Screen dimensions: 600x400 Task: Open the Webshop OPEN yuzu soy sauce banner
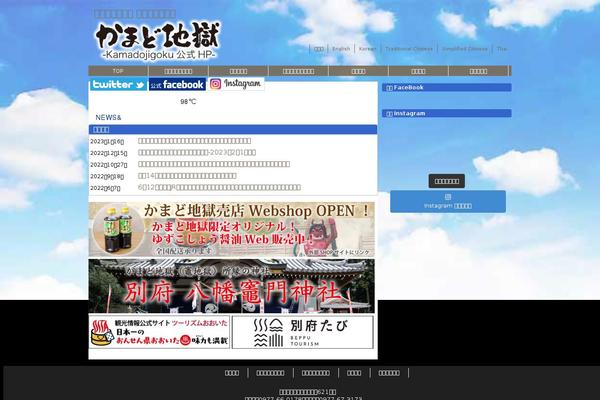232,229
